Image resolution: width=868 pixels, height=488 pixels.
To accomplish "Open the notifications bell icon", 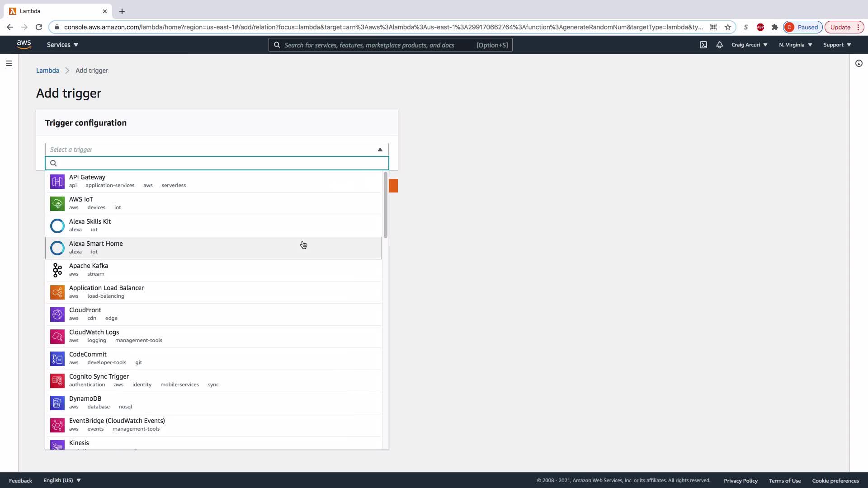I will click(x=720, y=45).
